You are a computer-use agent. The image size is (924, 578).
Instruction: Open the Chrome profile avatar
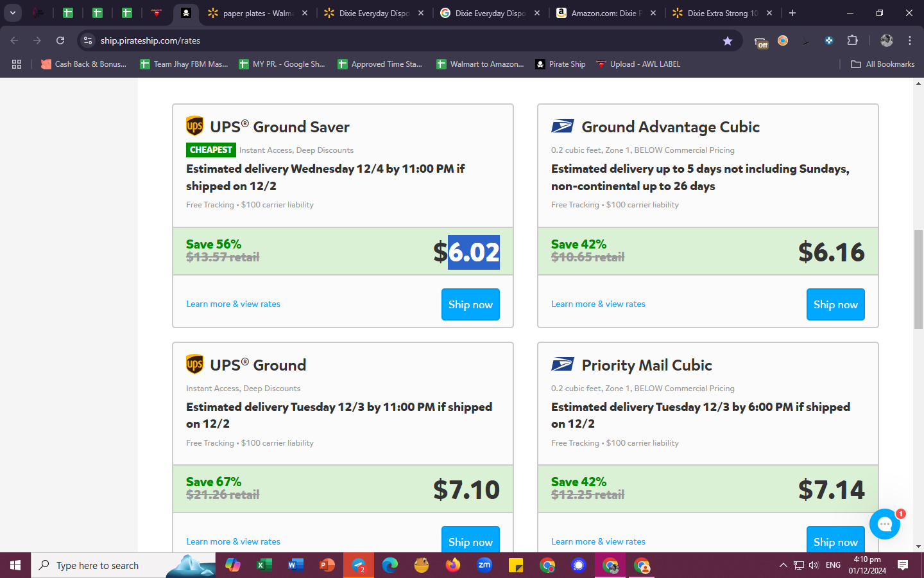pos(887,40)
